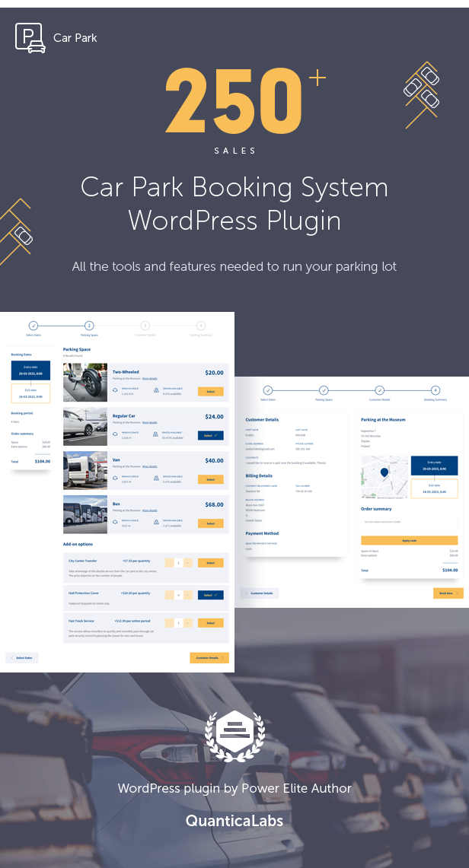The height and width of the screenshot is (868, 469).
Task: Open More details link for Two-Wheeled
Action: tap(149, 379)
